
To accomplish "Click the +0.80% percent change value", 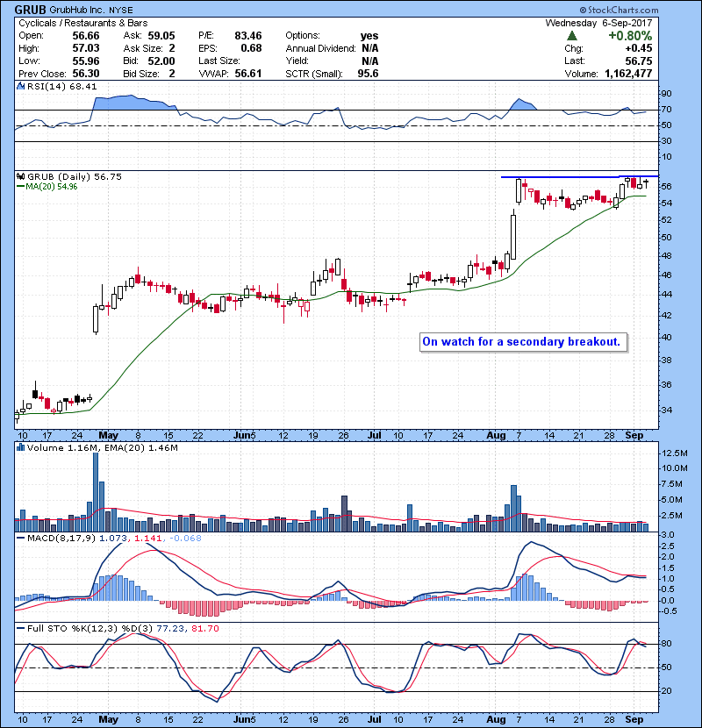I will click(630, 36).
